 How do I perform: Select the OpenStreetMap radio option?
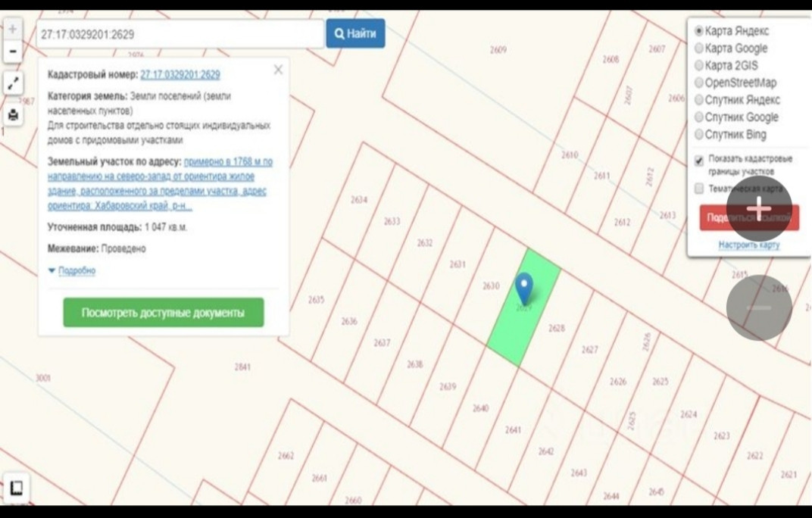[x=698, y=83]
